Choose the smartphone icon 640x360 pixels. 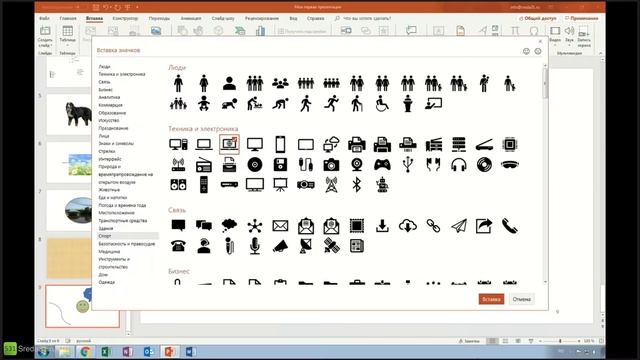click(x=280, y=144)
